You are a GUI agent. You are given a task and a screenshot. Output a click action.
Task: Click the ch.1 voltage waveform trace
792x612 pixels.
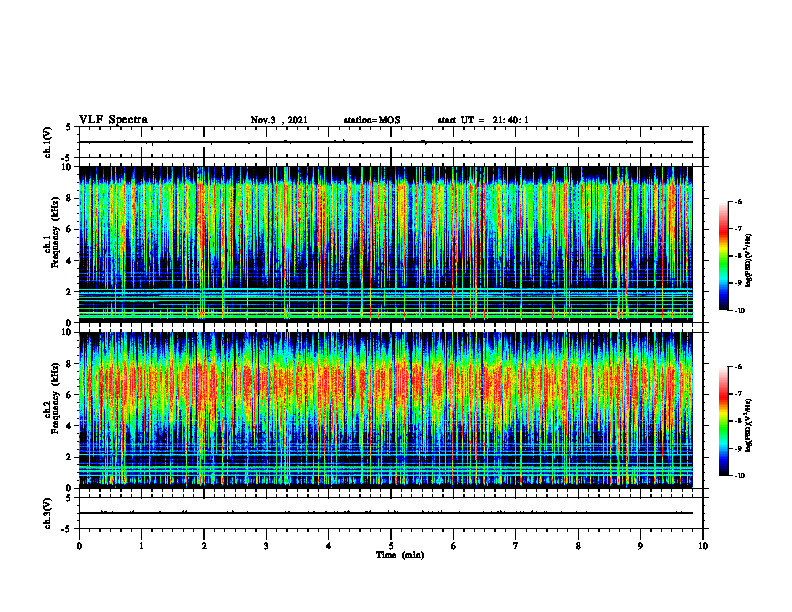386,142
